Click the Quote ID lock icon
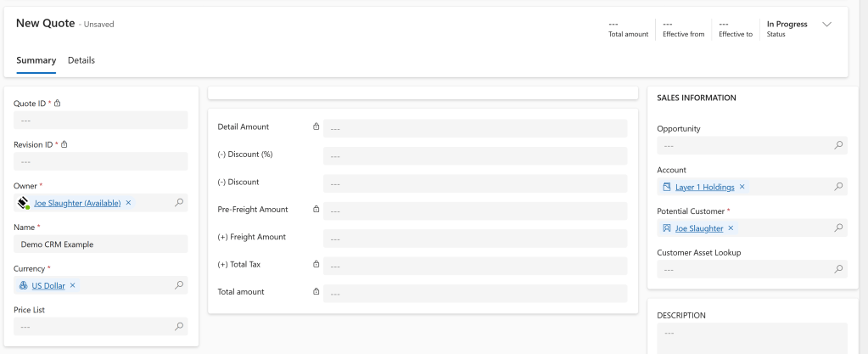 click(x=57, y=103)
